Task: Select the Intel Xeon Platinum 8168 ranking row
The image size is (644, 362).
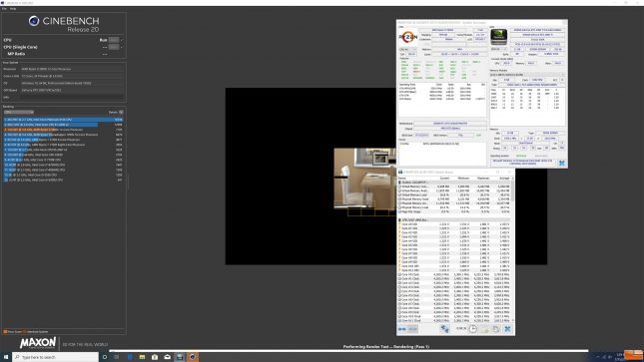Action: point(63,120)
